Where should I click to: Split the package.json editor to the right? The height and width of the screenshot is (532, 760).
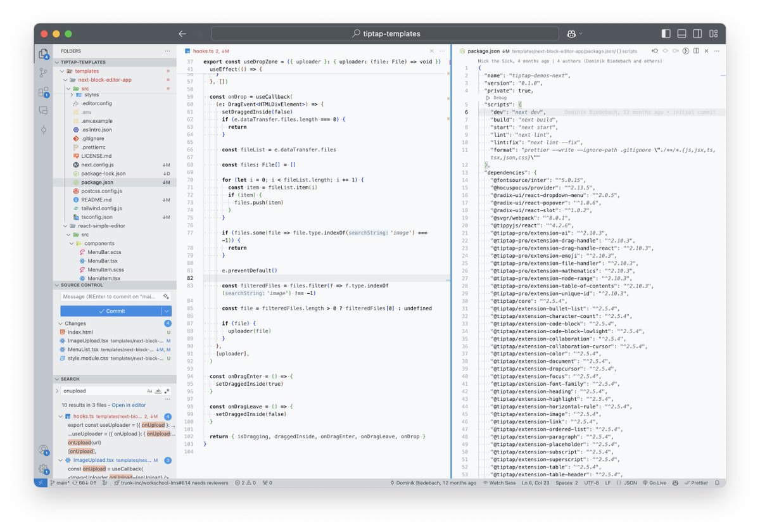coord(696,51)
